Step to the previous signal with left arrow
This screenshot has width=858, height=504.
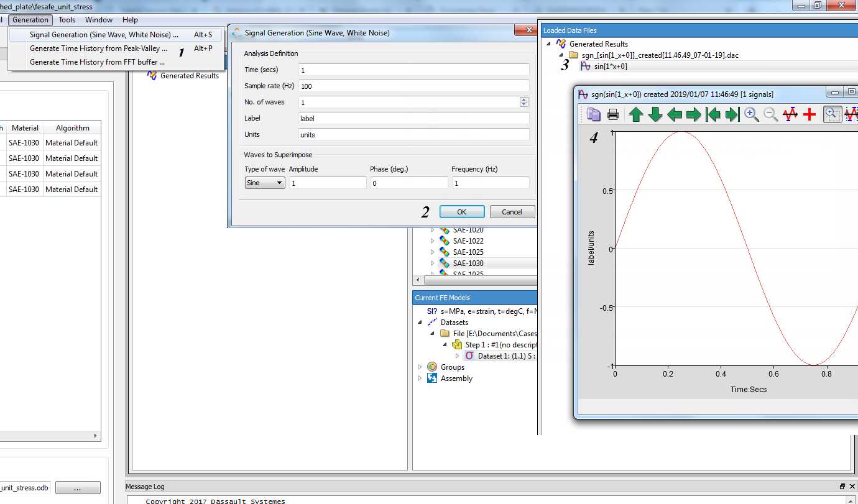click(674, 114)
